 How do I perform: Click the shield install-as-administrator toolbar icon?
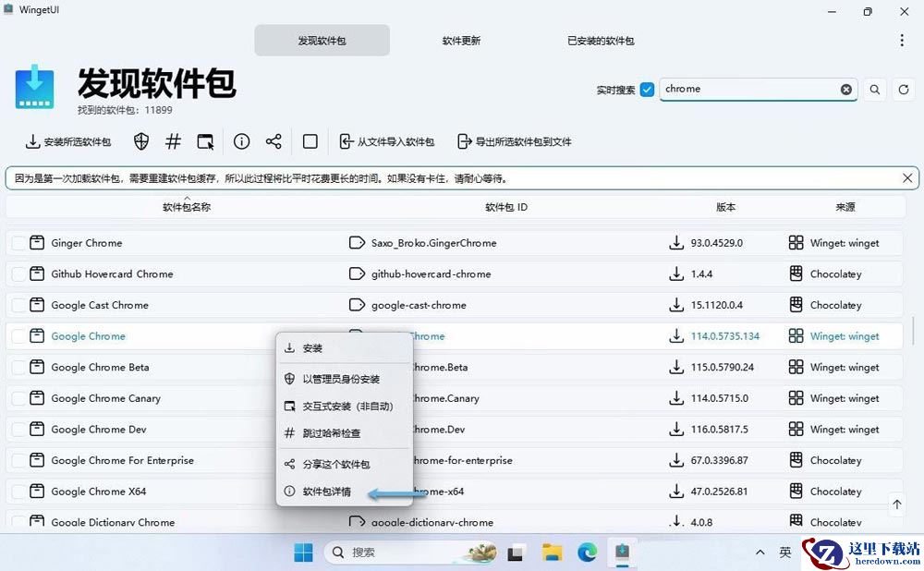coord(140,141)
